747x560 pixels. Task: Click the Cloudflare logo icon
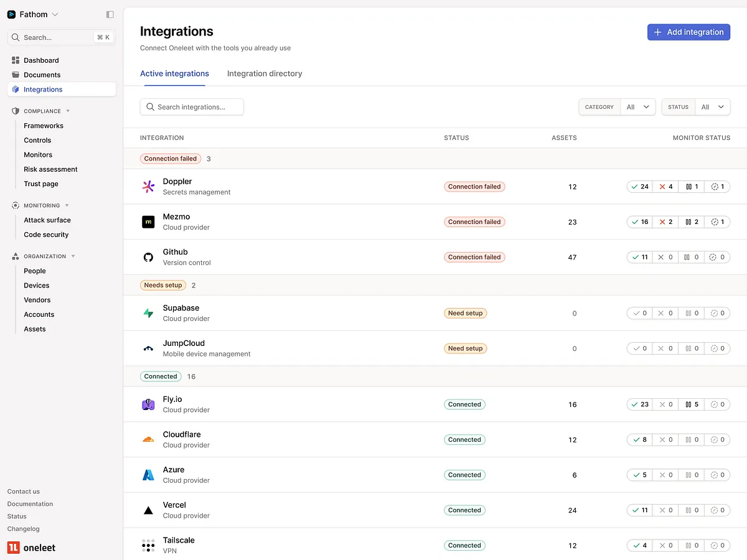click(148, 440)
